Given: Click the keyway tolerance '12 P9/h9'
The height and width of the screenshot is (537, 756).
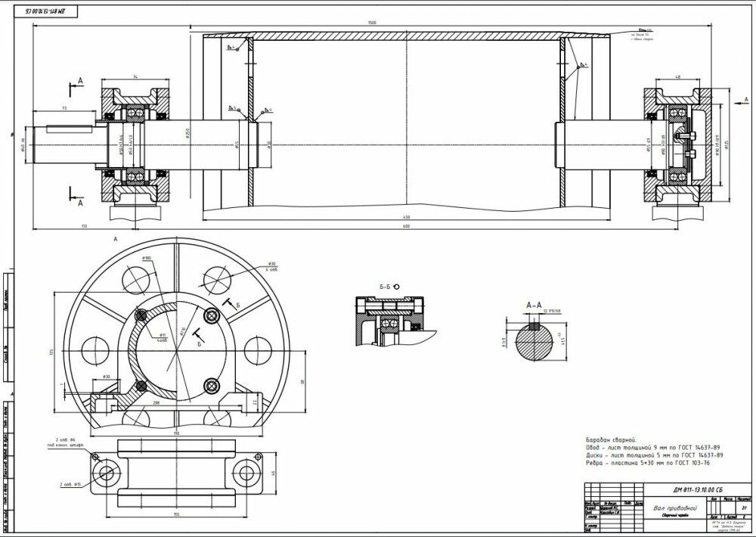Looking at the screenshot, I should [x=552, y=311].
